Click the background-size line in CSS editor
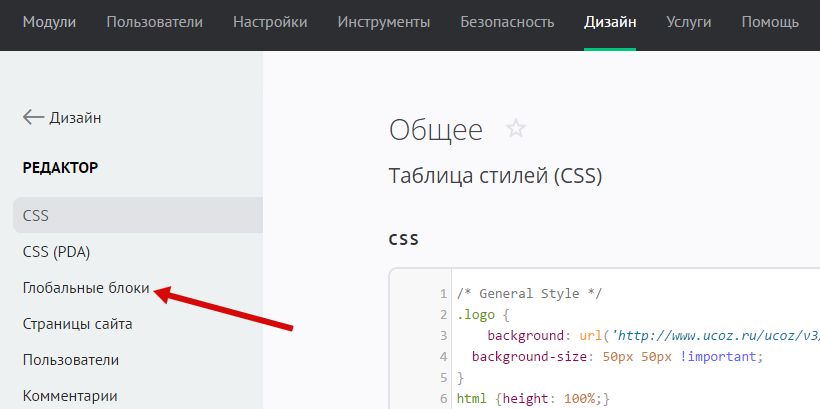The image size is (820, 409). pos(617,357)
